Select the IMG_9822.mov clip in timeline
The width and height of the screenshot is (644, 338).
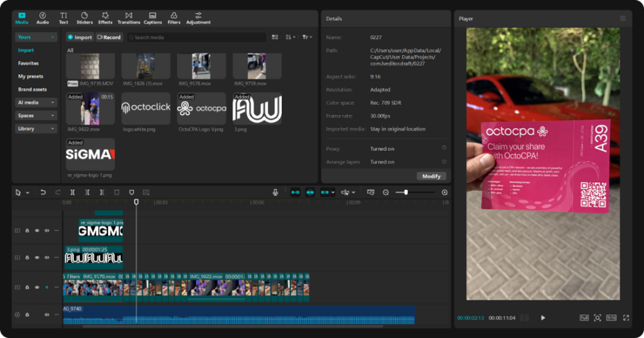[216, 287]
